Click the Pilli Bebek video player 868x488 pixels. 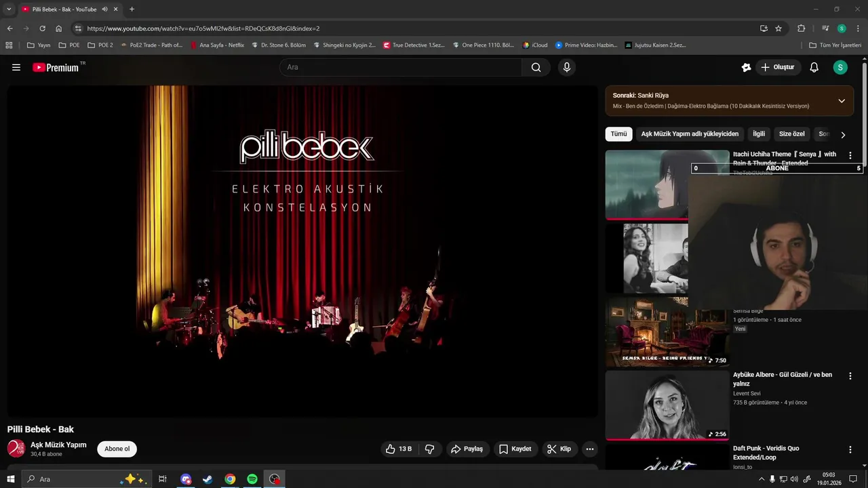302,251
